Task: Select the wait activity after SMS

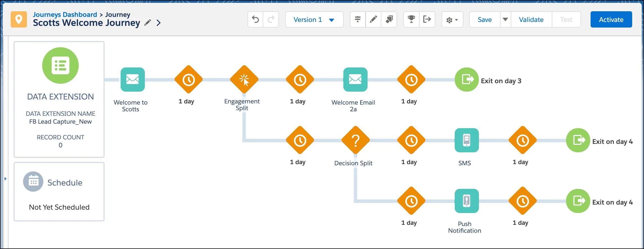Action: pyautogui.click(x=523, y=140)
